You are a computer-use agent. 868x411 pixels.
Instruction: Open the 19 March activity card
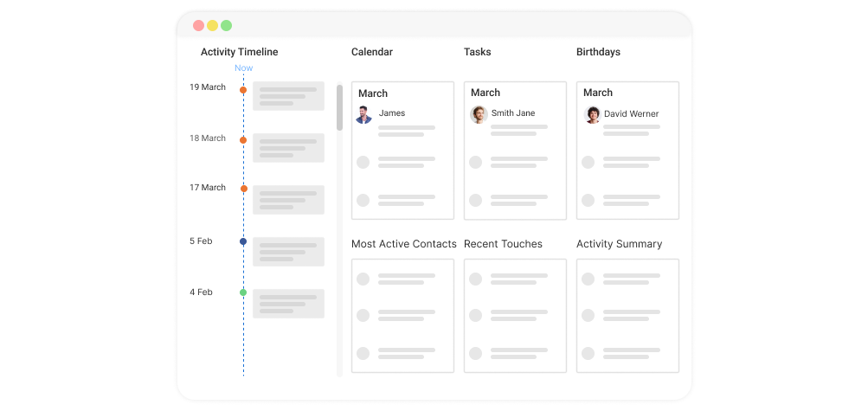[x=288, y=96]
